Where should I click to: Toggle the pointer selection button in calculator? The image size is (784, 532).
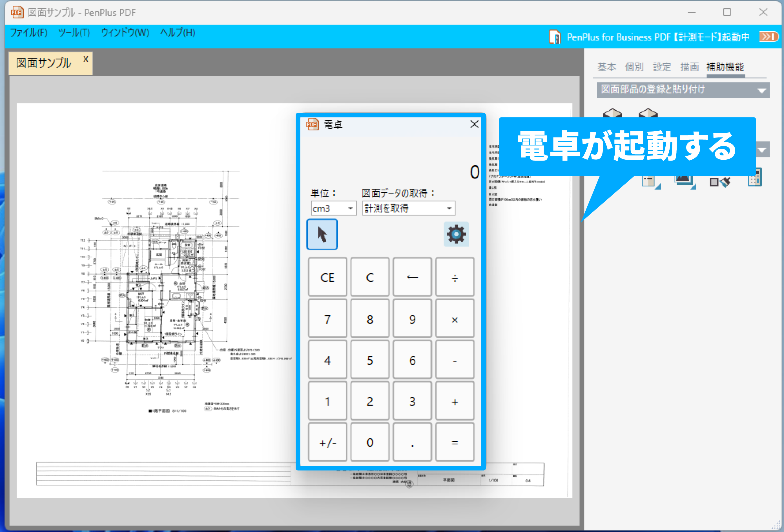click(x=322, y=234)
